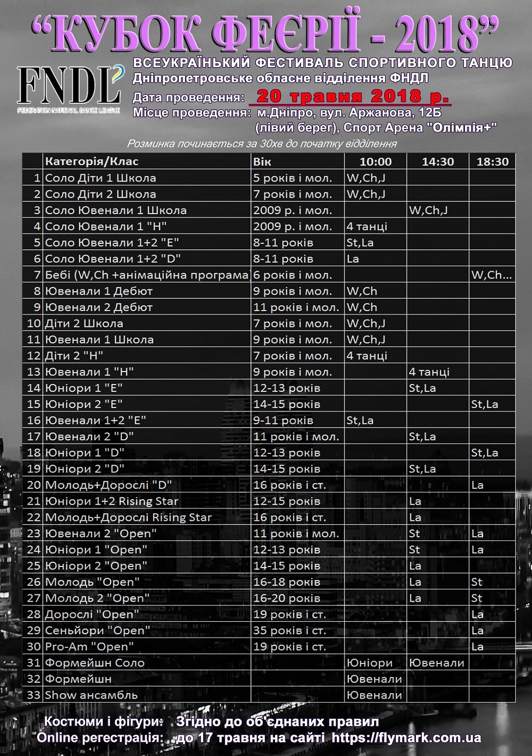Click the "Online реєстрація:" footer label
The height and width of the screenshot is (756, 532).
[x=100, y=738]
